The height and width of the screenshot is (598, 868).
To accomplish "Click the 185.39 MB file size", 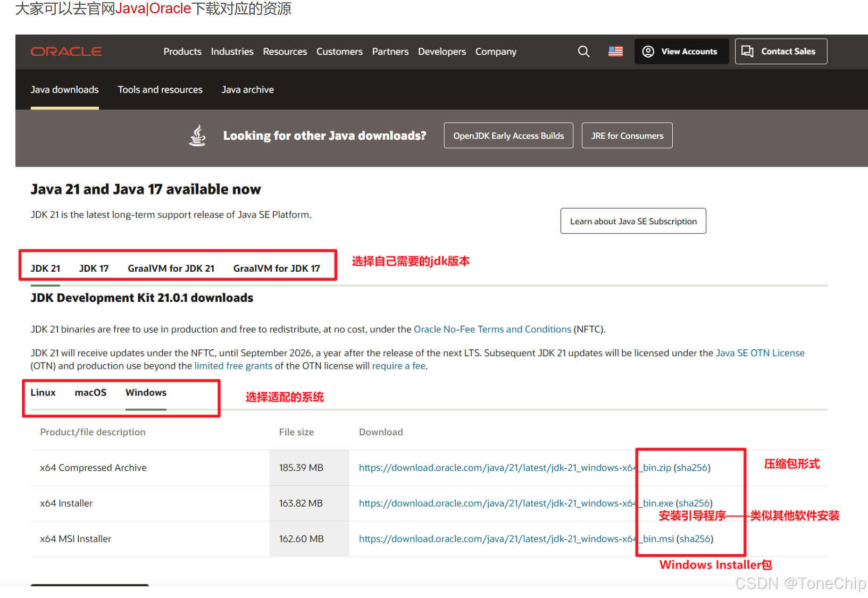I will click(x=301, y=468).
